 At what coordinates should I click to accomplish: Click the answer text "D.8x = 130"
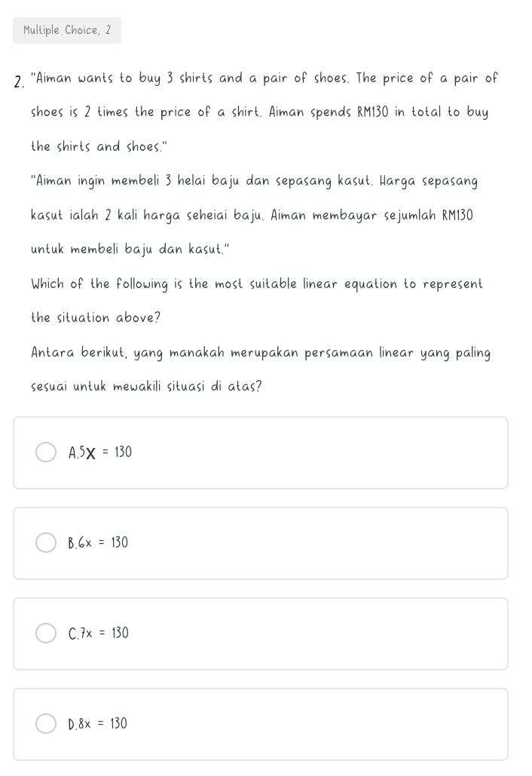tap(98, 724)
